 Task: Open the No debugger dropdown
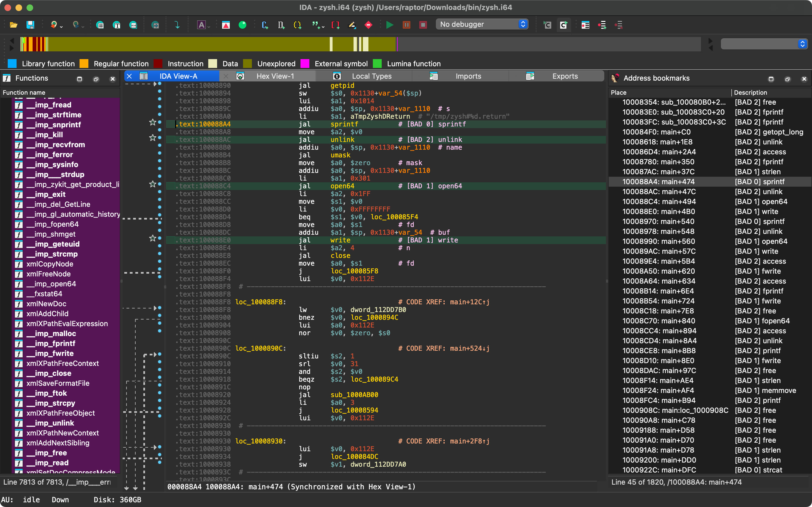point(482,24)
